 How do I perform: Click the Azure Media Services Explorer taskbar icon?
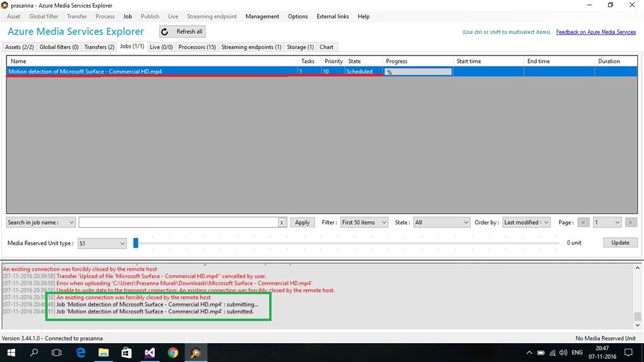click(196, 353)
